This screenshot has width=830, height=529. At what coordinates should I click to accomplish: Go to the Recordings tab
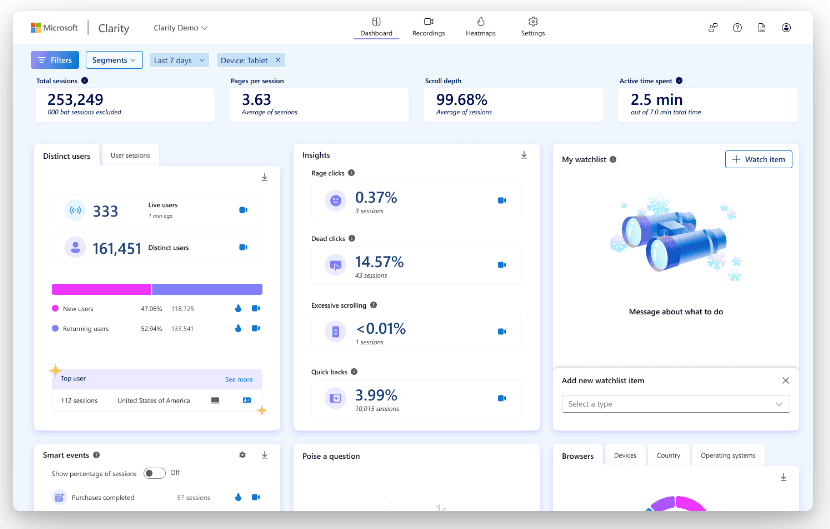pos(429,27)
